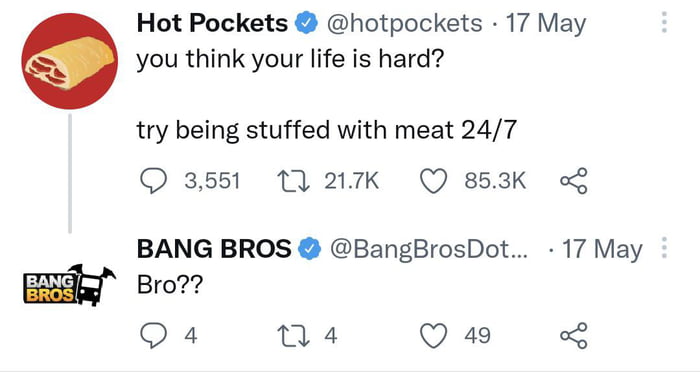
Task: Visit the BANG BROS display name
Action: pyautogui.click(x=214, y=249)
